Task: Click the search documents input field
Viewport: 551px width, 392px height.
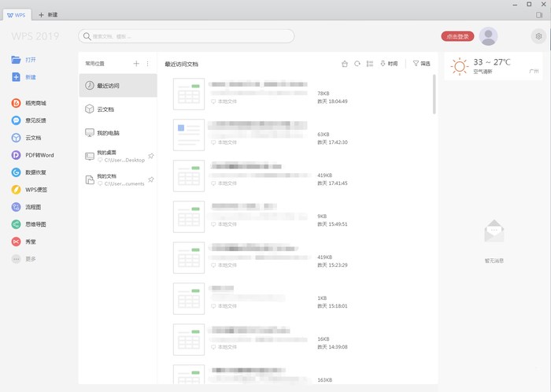Action: [187, 36]
